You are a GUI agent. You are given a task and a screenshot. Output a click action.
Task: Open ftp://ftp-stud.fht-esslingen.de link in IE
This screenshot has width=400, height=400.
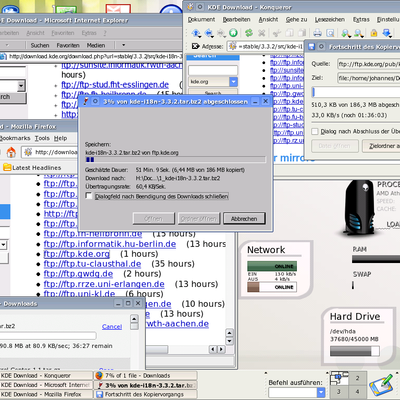pyautogui.click(x=115, y=85)
